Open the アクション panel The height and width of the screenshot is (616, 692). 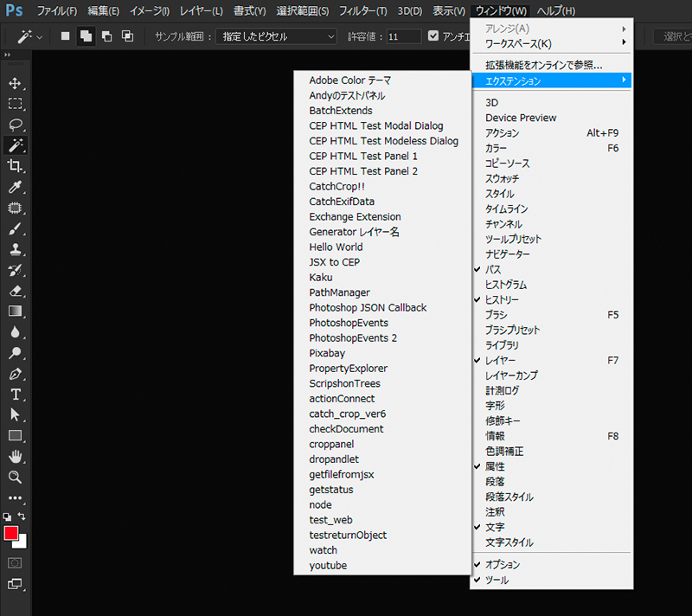pos(552,133)
